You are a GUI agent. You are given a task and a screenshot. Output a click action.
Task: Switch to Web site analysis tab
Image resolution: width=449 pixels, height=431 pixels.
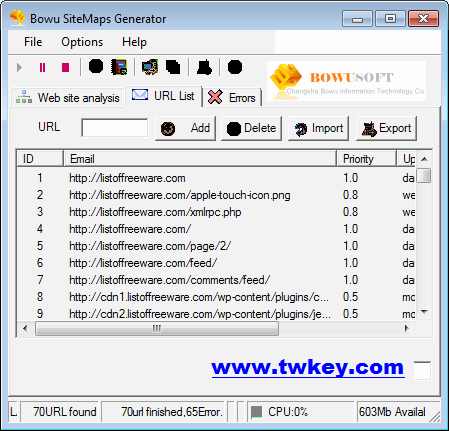[x=68, y=98]
